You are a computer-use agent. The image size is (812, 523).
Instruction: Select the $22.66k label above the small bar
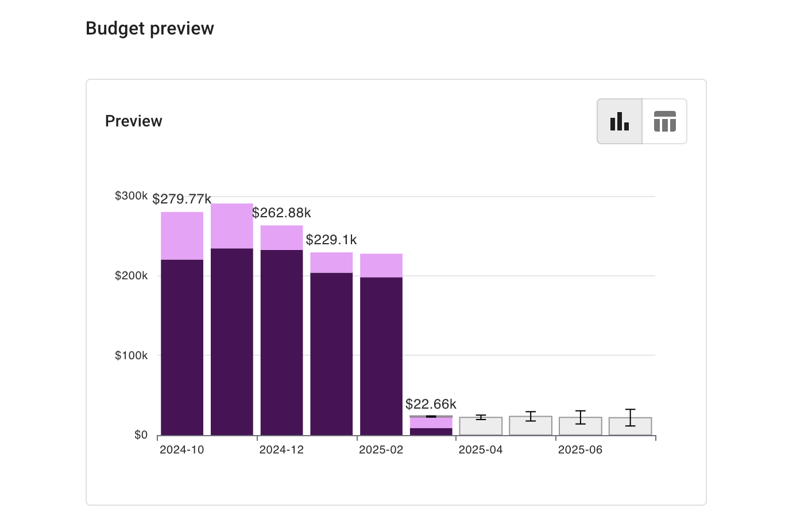coord(431,404)
